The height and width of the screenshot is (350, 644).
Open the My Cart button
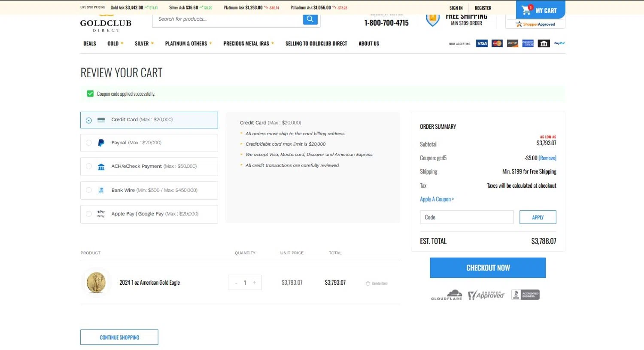coord(541,10)
